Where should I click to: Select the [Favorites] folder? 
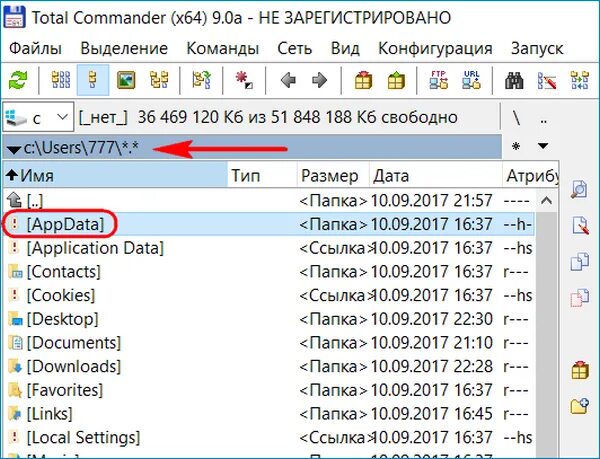[269, 390]
